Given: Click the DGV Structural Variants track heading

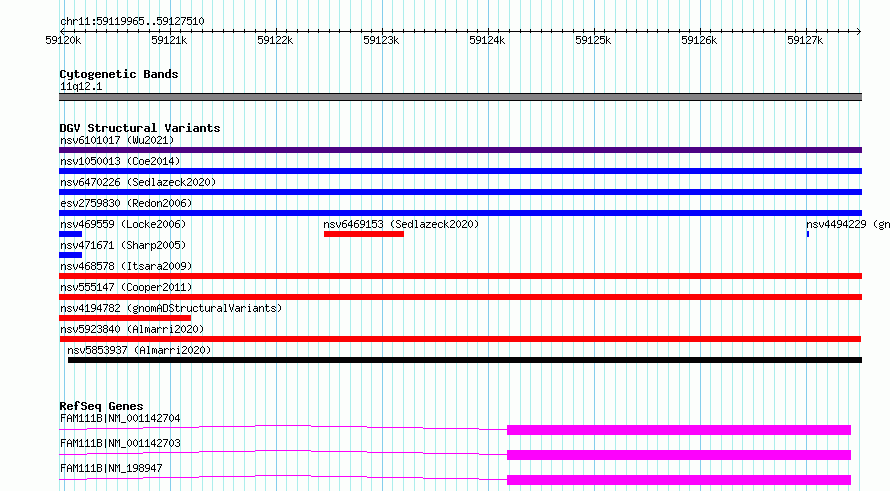Looking at the screenshot, I should coord(140,128).
